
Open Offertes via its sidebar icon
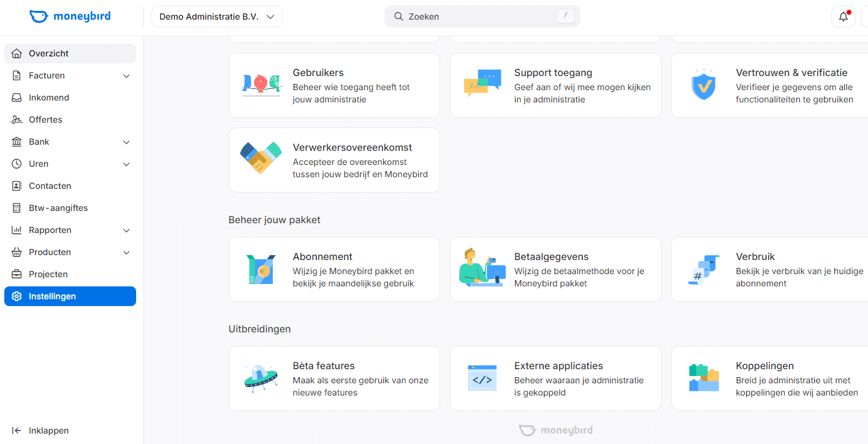tap(17, 119)
